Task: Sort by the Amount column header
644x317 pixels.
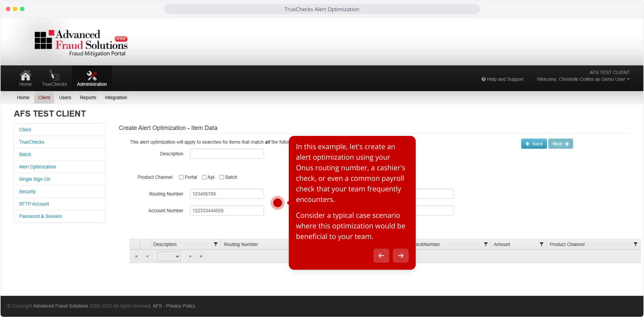Action: [x=502, y=244]
